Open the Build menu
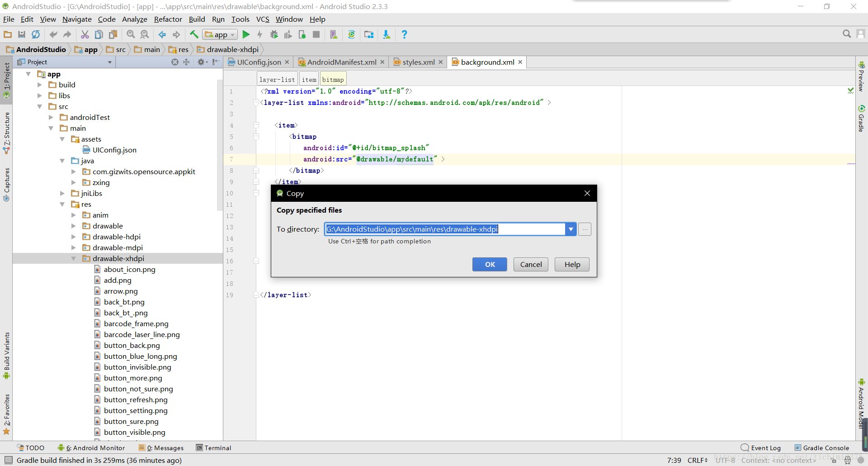 (197, 19)
